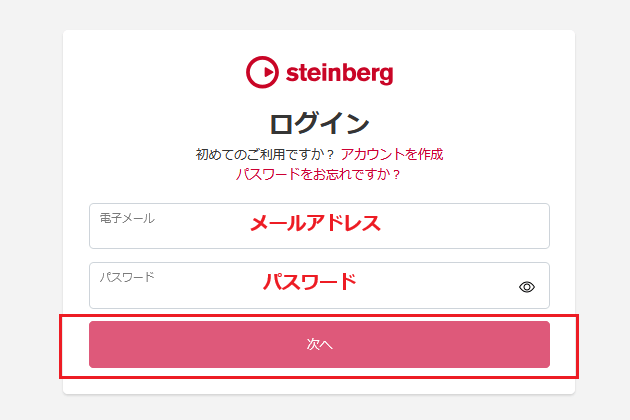Click the small gray パスワード field label
630x420 pixels.
click(x=127, y=276)
